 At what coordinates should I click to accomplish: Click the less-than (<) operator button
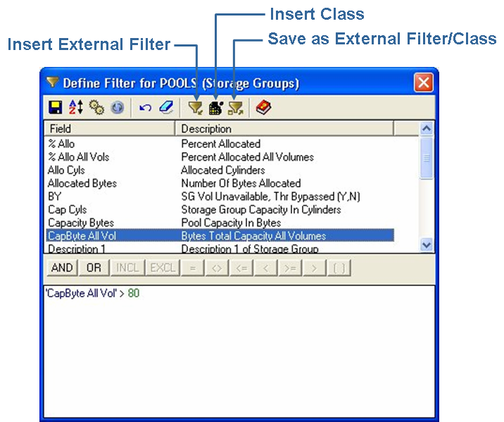pyautogui.click(x=266, y=268)
